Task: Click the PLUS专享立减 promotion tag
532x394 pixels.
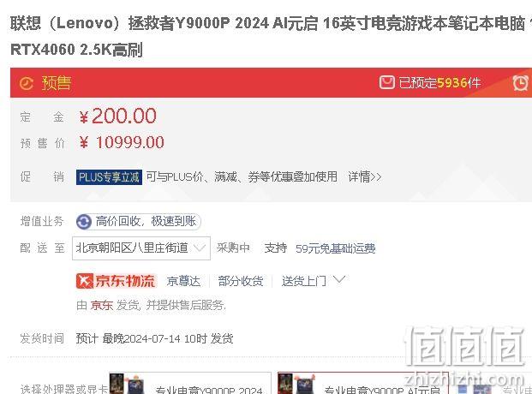Action: 109,177
